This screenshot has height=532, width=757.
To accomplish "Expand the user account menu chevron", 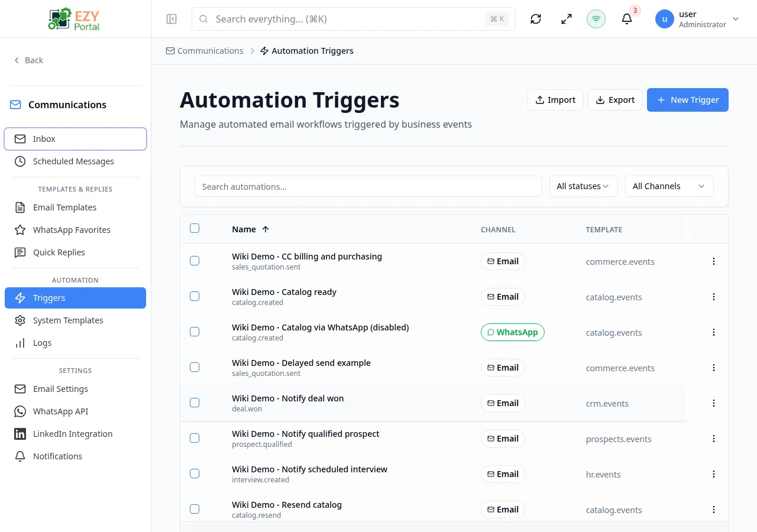I will point(736,19).
